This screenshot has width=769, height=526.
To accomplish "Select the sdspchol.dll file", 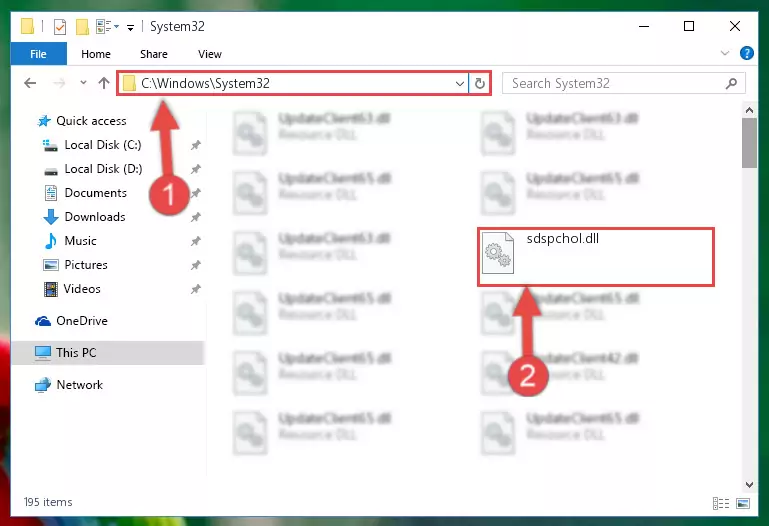I will (x=596, y=257).
